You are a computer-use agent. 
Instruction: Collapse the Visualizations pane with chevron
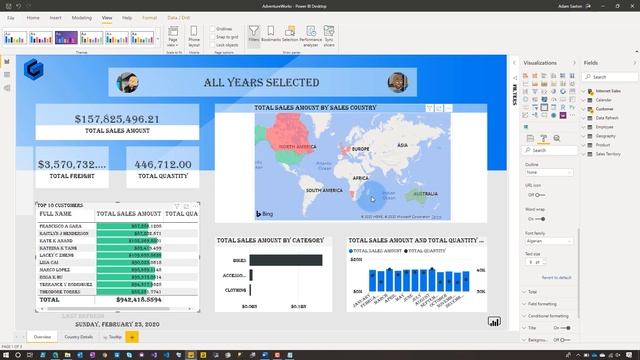(574, 63)
